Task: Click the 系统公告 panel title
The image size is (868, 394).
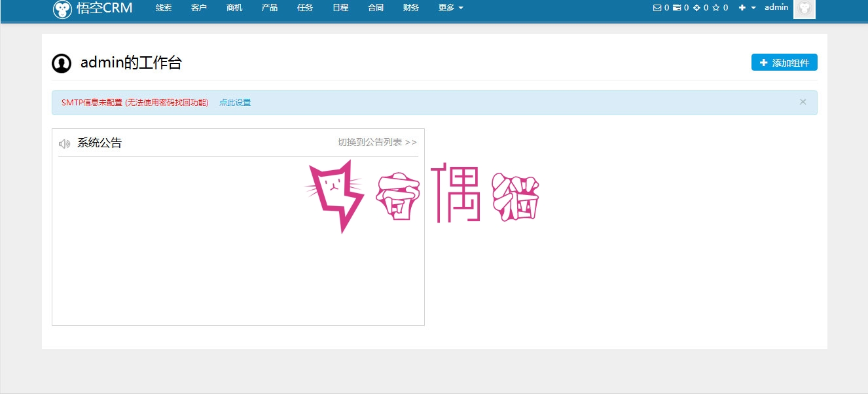Action: [x=99, y=143]
